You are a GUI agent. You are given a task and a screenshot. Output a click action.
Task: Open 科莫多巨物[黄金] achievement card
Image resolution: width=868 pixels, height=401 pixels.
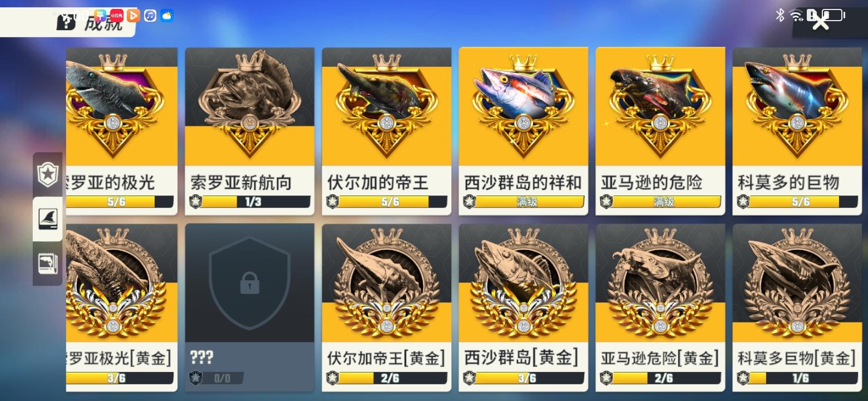coord(797,307)
